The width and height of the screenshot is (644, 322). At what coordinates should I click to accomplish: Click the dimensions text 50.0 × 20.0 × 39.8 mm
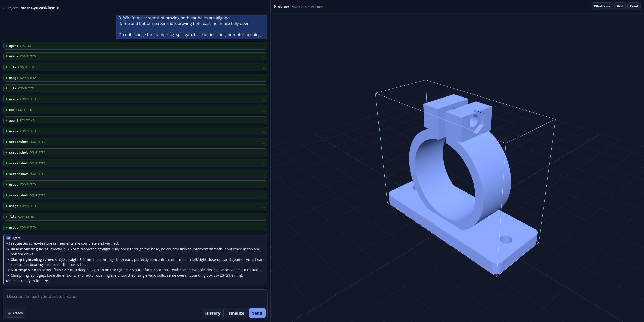click(307, 7)
